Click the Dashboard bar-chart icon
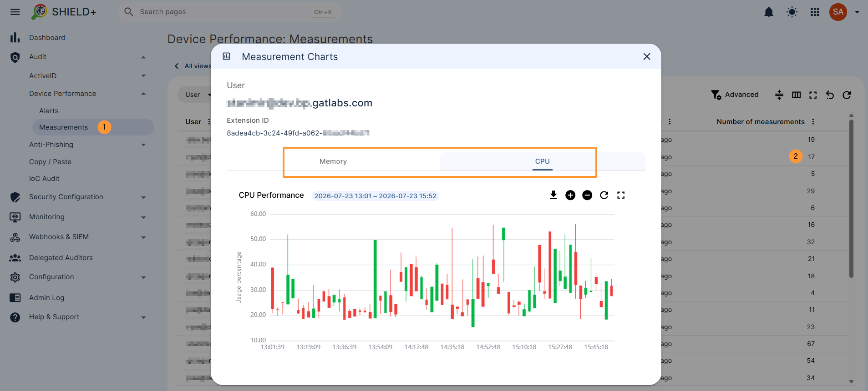The width and height of the screenshot is (868, 391). (15, 38)
